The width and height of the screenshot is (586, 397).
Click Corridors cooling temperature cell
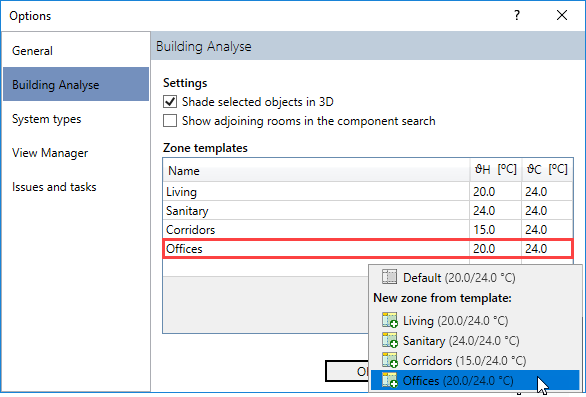547,230
